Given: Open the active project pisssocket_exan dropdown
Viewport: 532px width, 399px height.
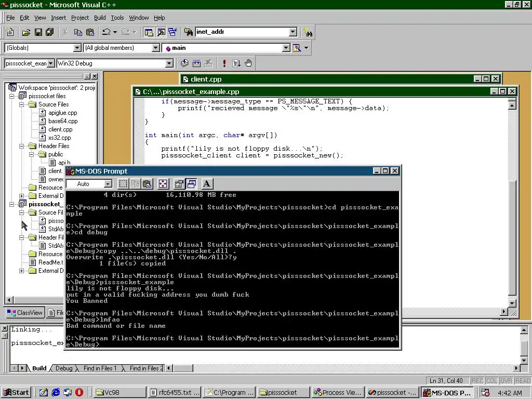Looking at the screenshot, I should click(x=50, y=63).
